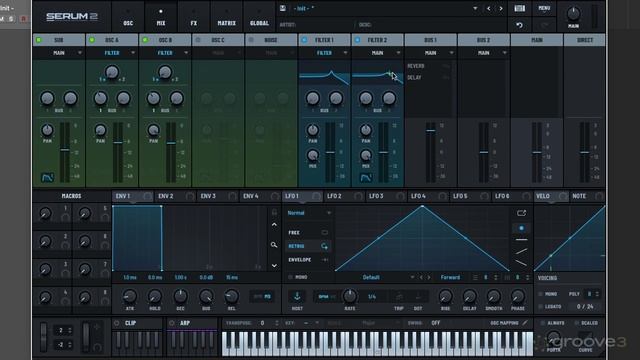Open BUS 1 routing dropdown
Viewport: 640px width, 360px height.
point(431,53)
